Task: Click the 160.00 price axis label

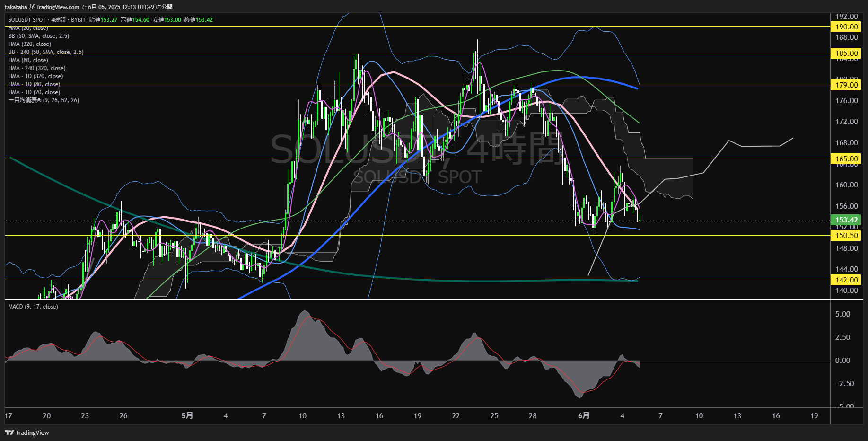Action: point(846,185)
